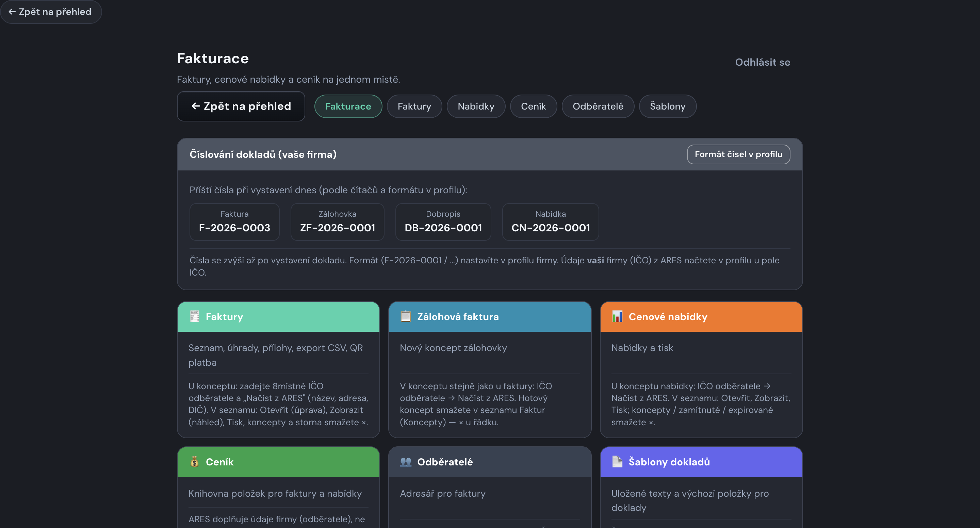
Task: Click the bar chart icon on Cenové nabídky
Action: pos(617,316)
